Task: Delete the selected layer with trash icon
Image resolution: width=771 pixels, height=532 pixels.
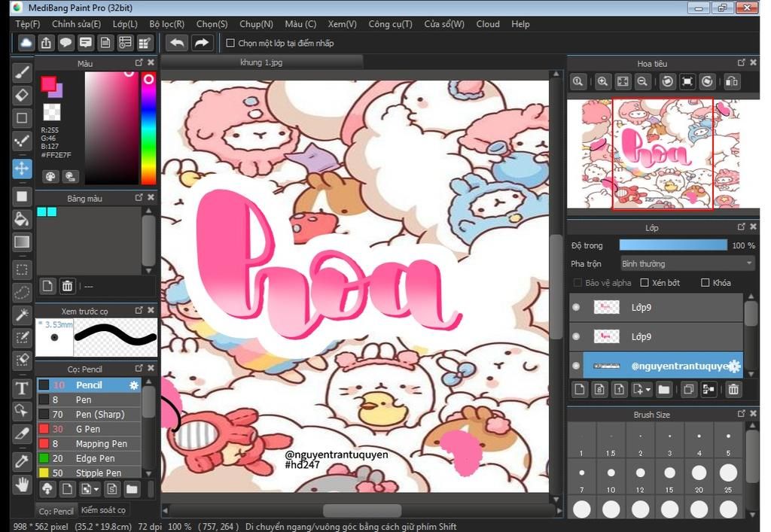Action: click(733, 390)
